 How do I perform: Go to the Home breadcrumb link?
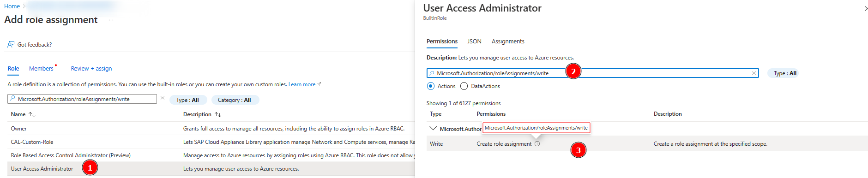click(x=12, y=6)
